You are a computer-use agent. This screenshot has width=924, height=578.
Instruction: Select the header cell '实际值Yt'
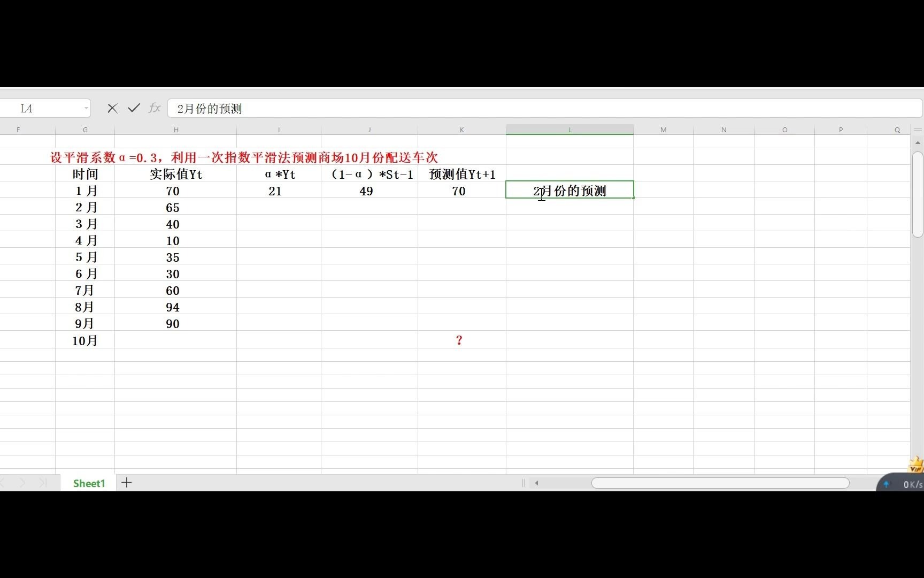tap(176, 174)
